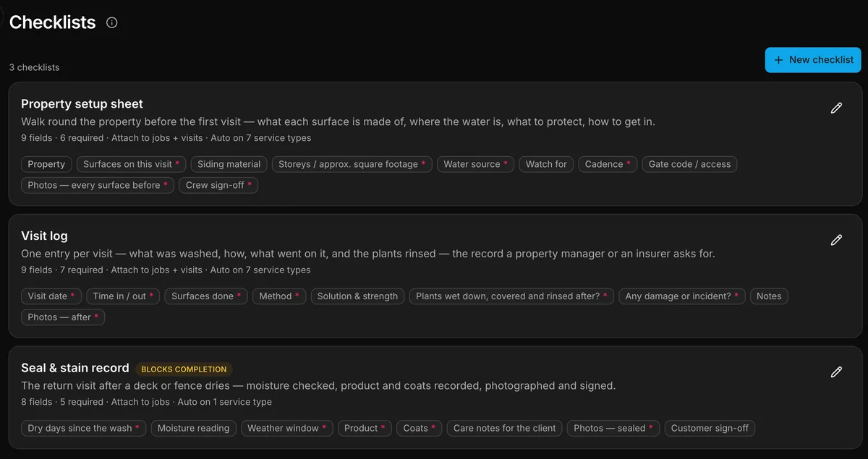Click the BLOCKS COMPLETION badge
This screenshot has height=459, width=868.
click(184, 369)
